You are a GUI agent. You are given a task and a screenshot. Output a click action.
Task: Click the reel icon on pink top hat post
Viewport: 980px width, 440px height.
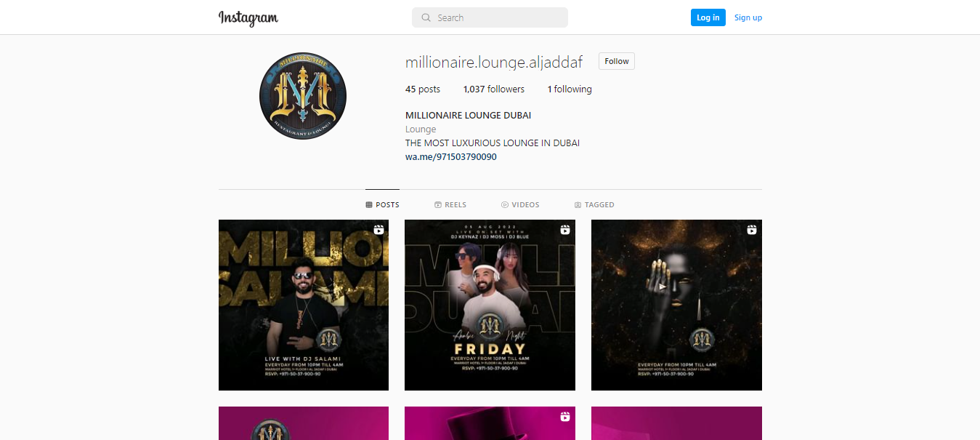565,417
